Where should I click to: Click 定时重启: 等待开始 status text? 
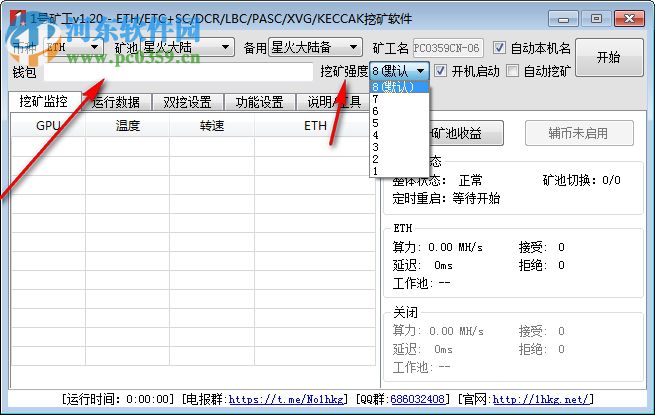446,198
